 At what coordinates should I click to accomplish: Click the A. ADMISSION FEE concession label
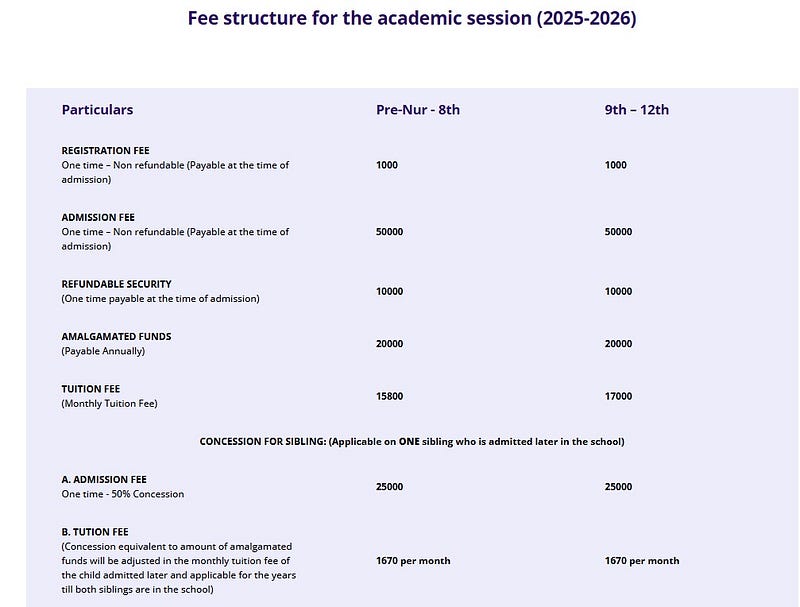[104, 480]
